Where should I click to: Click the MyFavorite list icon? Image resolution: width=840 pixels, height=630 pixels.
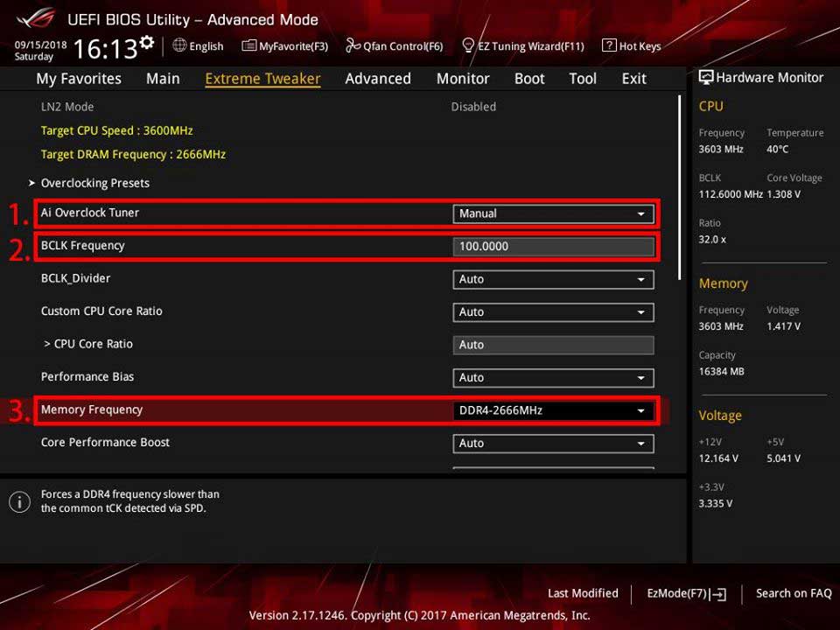point(248,45)
